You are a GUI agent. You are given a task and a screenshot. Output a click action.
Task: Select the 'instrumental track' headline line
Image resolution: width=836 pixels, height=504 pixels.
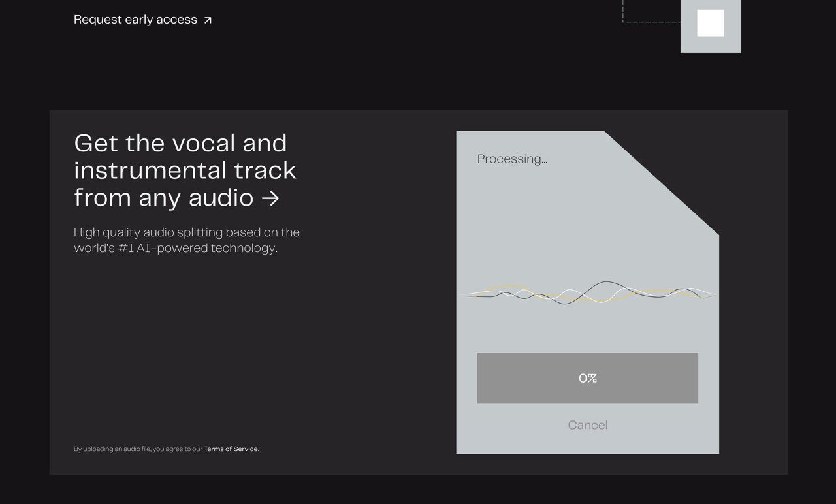[x=185, y=170]
